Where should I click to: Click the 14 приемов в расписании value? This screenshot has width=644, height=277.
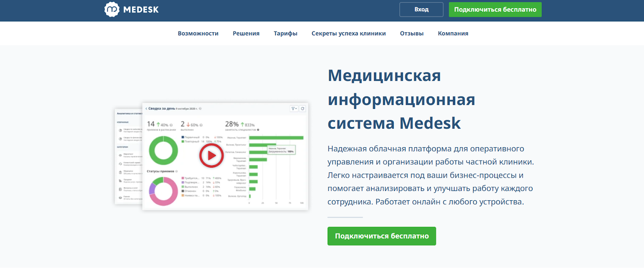coord(151,124)
